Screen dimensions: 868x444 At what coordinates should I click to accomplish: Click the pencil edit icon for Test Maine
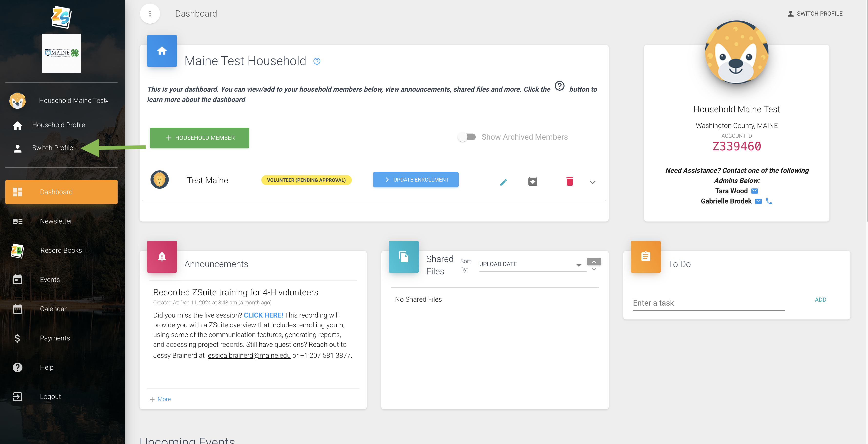(x=503, y=182)
